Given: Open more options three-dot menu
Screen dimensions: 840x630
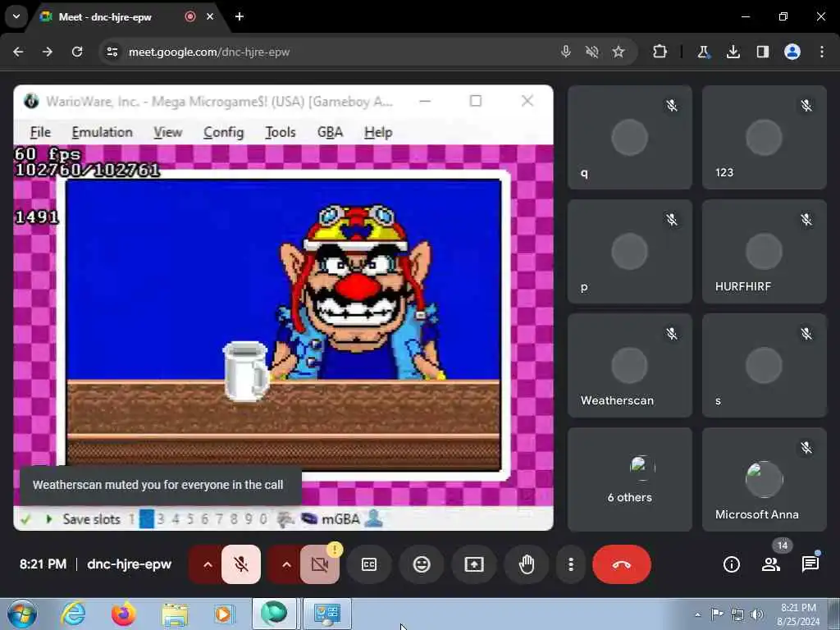Looking at the screenshot, I should click(571, 564).
